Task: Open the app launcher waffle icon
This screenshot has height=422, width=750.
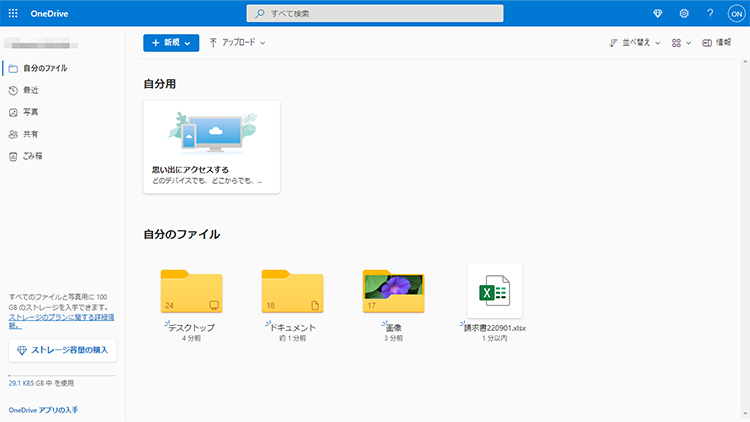Action: point(13,13)
